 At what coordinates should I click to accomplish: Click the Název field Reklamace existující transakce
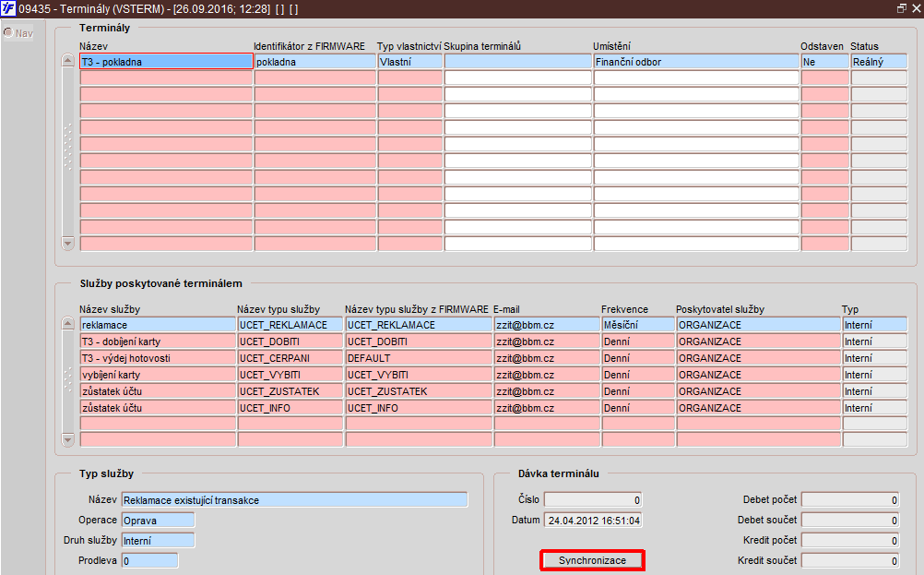click(x=295, y=499)
